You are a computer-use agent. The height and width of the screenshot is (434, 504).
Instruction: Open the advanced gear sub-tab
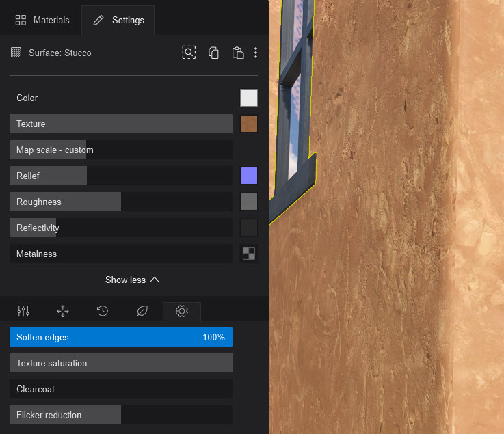click(182, 311)
